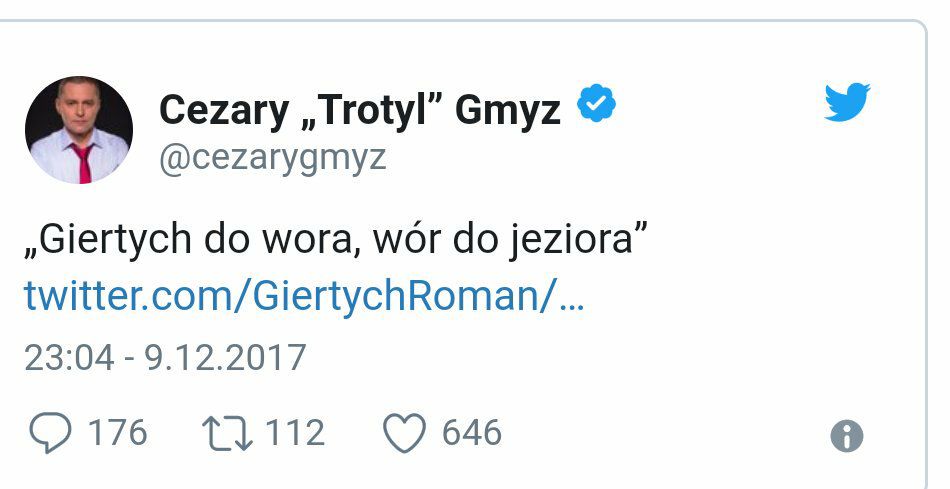Like the tweet with the heart icon
This screenshot has height=489, width=950.
405,433
